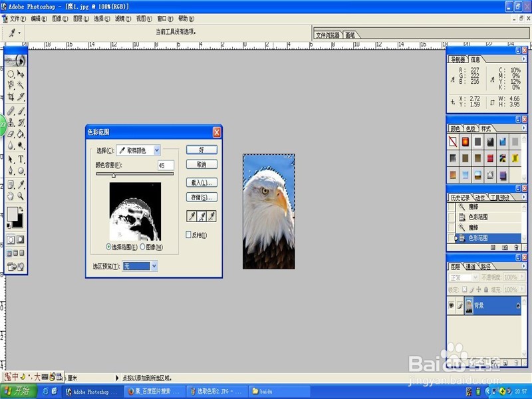Screen dimensions: 532x399
Task: Open the 图像 menu in menu bar
Action: tap(60, 19)
